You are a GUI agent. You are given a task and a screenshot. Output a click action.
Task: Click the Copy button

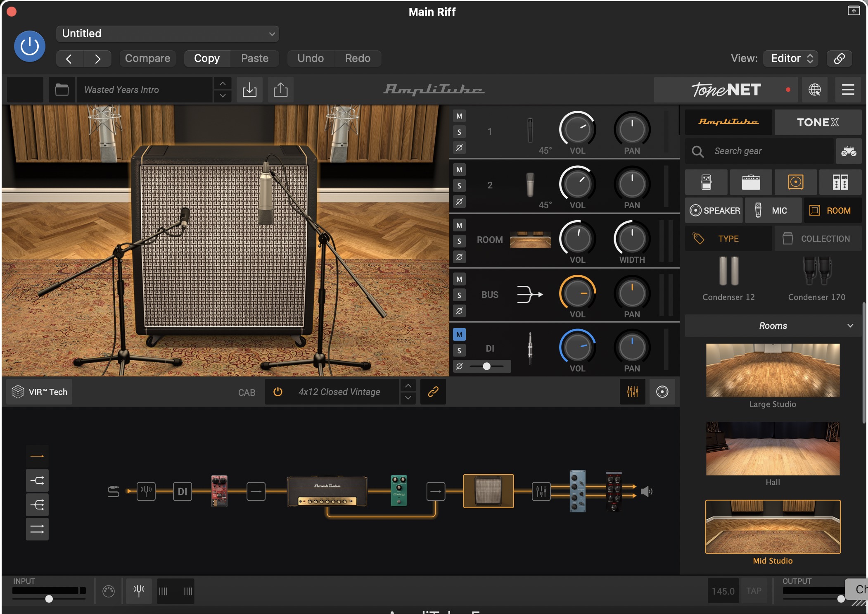click(207, 58)
